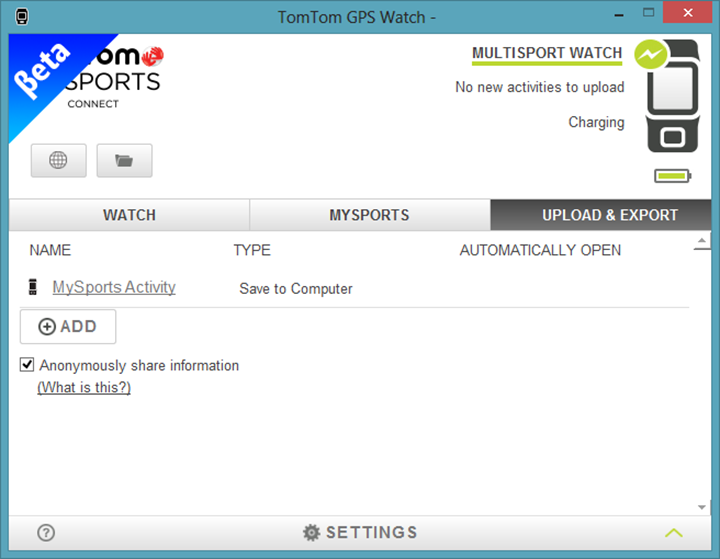Image resolution: width=720 pixels, height=559 pixels.
Task: Click the SETTINGS label
Action: pyautogui.click(x=371, y=533)
